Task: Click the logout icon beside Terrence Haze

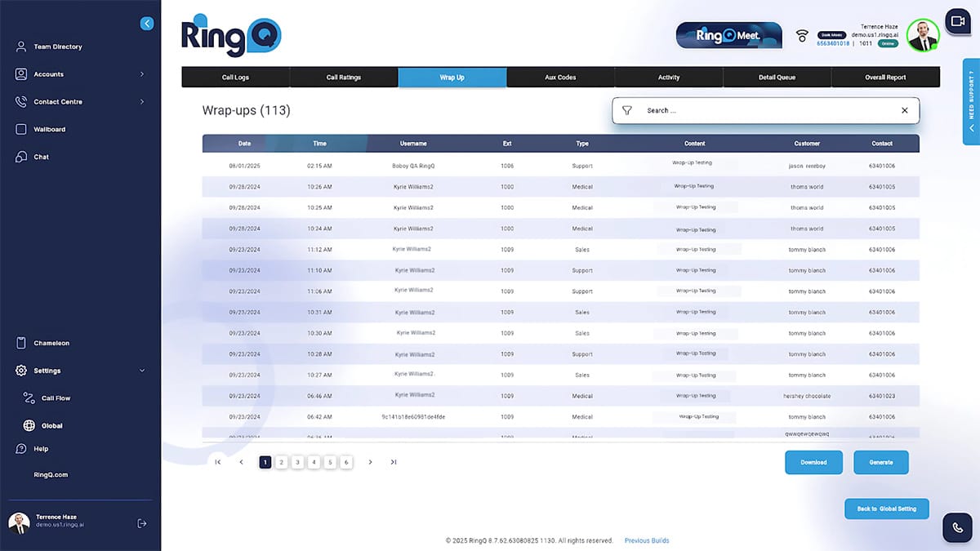Action: pos(142,523)
